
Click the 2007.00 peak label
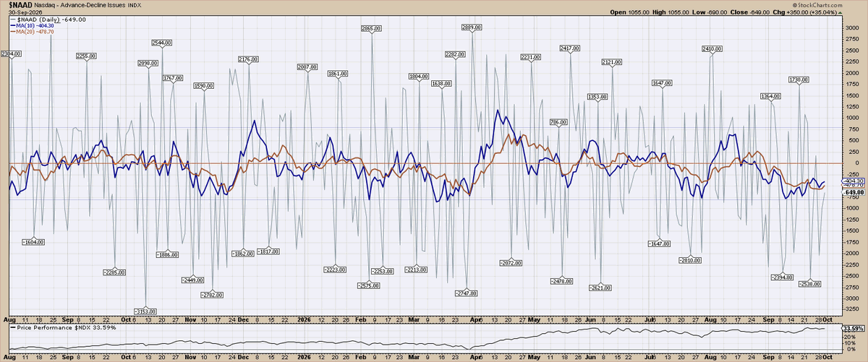coord(307,67)
